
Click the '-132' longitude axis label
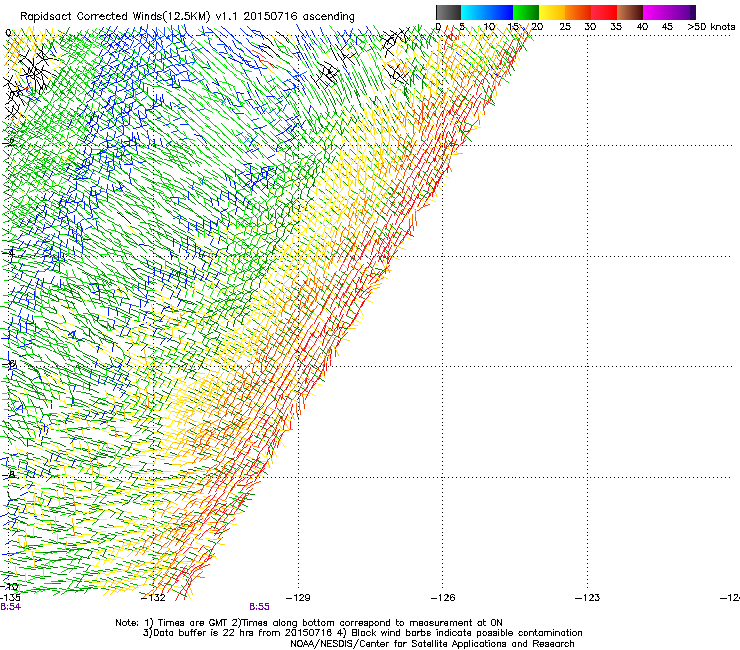(x=154, y=598)
